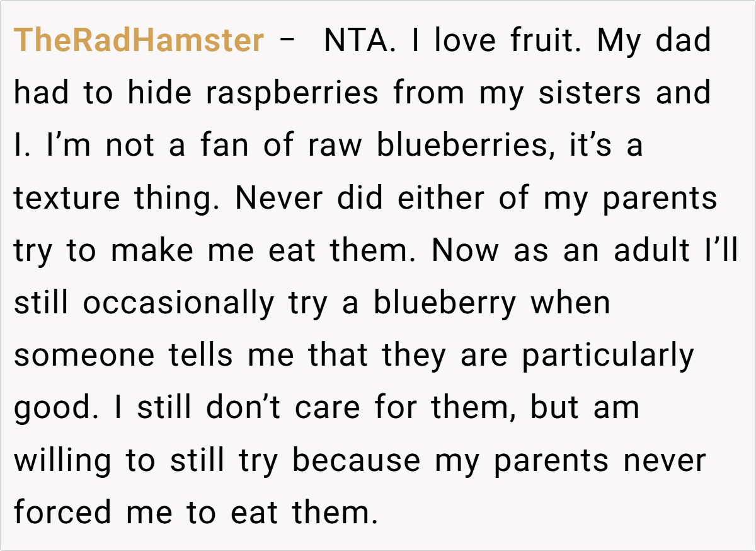The height and width of the screenshot is (551, 756).
Task: Click the word "someone"
Action: coord(84,356)
